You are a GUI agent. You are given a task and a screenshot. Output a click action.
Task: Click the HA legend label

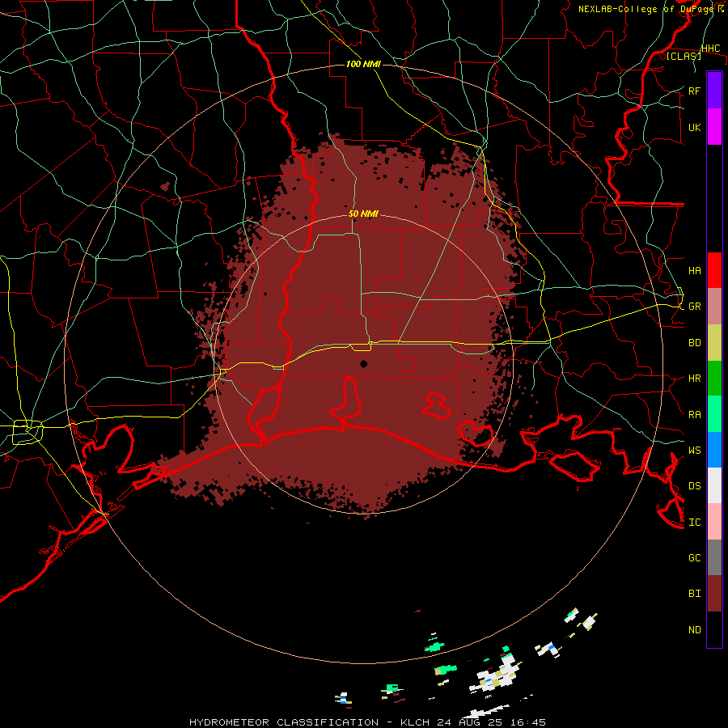694,270
